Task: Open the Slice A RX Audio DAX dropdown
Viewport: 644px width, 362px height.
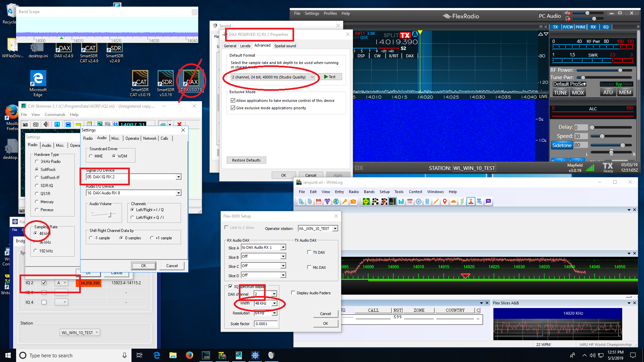Action: [x=283, y=247]
